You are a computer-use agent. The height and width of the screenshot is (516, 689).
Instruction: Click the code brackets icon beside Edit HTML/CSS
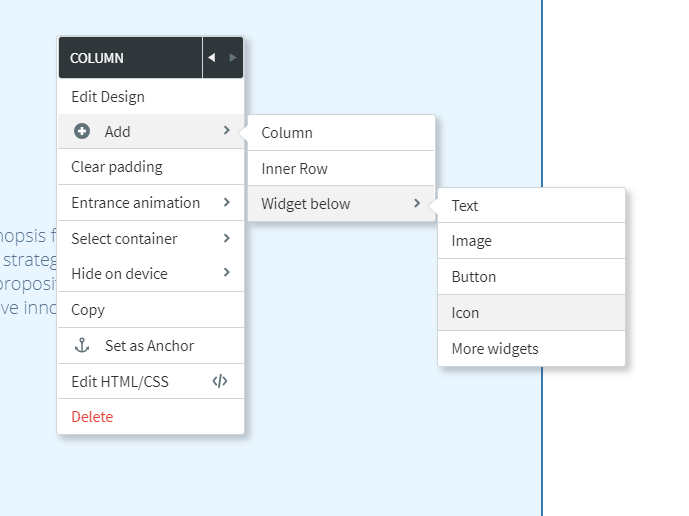[x=221, y=381]
